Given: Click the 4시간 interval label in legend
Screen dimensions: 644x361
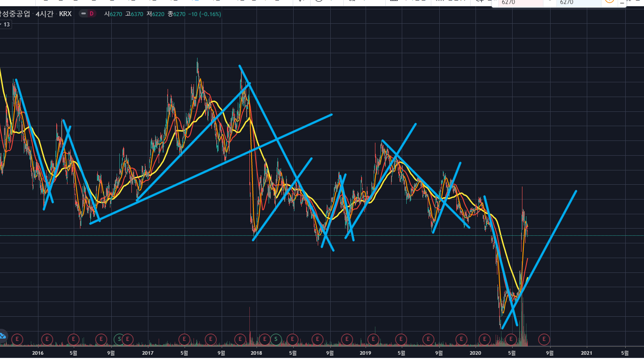Looking at the screenshot, I should 44,14.
